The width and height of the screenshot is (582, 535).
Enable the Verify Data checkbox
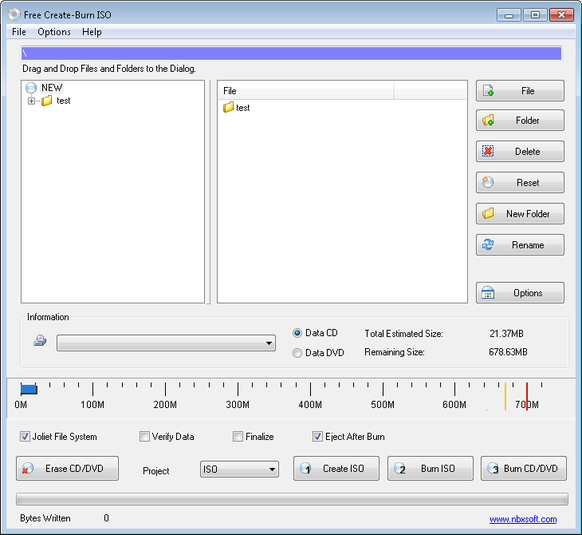(x=144, y=437)
